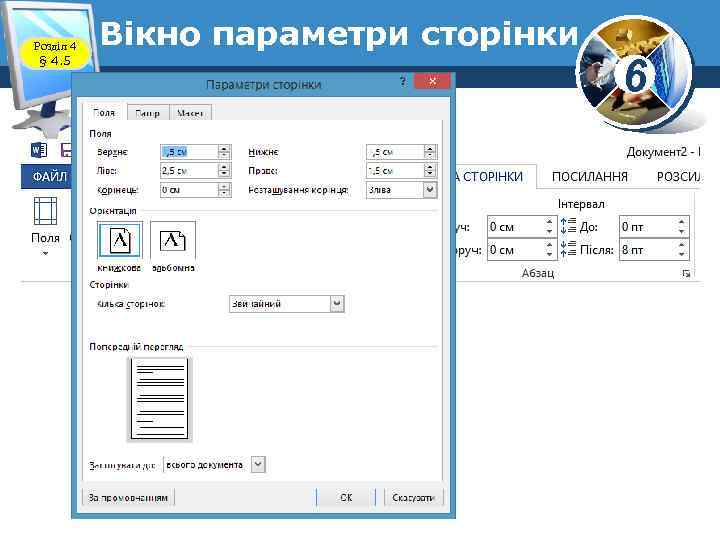Click the Верхнє margin input field

point(189,152)
